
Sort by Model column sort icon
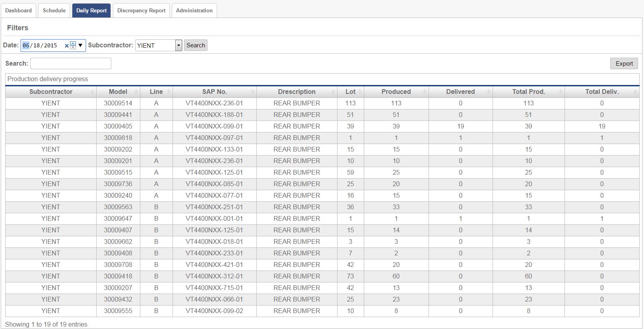coord(136,92)
